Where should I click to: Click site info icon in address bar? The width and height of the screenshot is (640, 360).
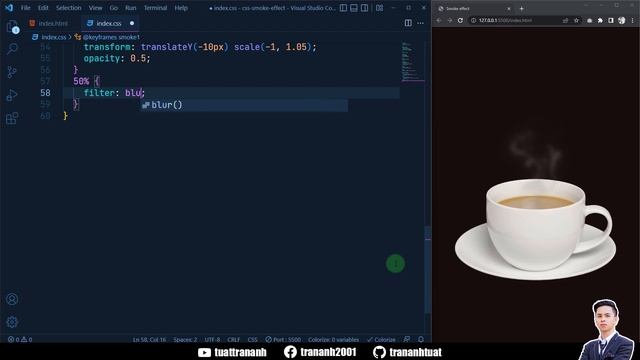473,20
